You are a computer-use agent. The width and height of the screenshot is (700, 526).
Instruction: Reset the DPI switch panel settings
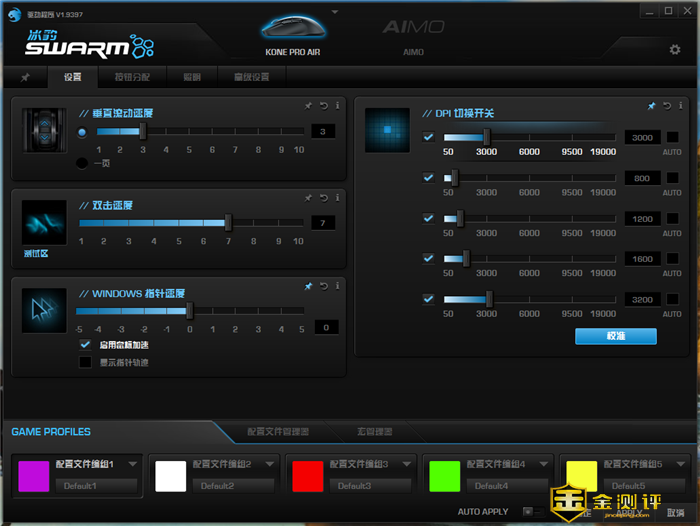[x=666, y=105]
